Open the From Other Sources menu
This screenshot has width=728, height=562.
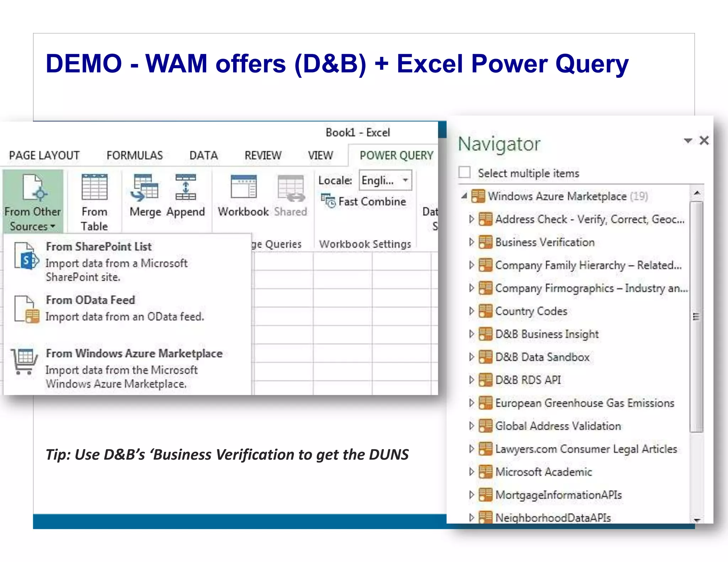point(33,202)
